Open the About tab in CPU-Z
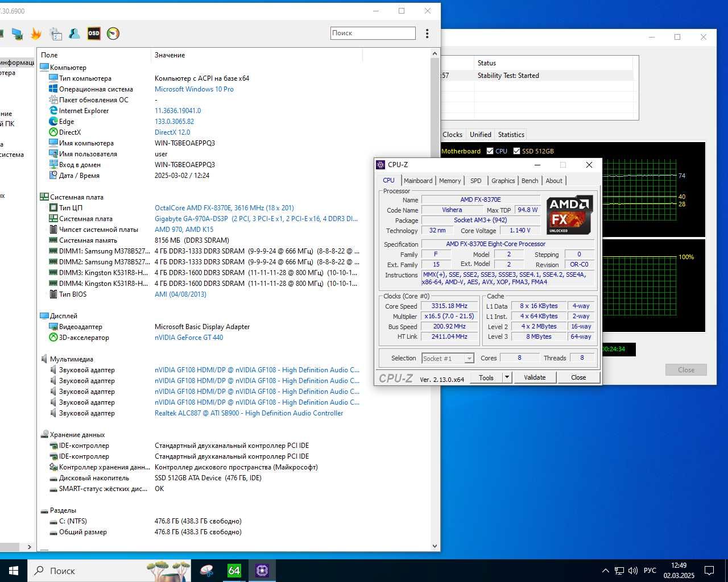The width and height of the screenshot is (728, 582). [554, 181]
